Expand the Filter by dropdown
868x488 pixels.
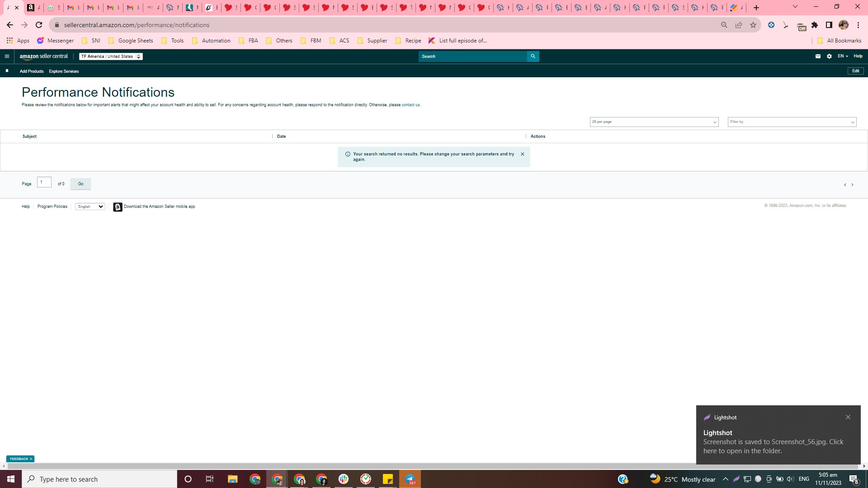tap(792, 122)
